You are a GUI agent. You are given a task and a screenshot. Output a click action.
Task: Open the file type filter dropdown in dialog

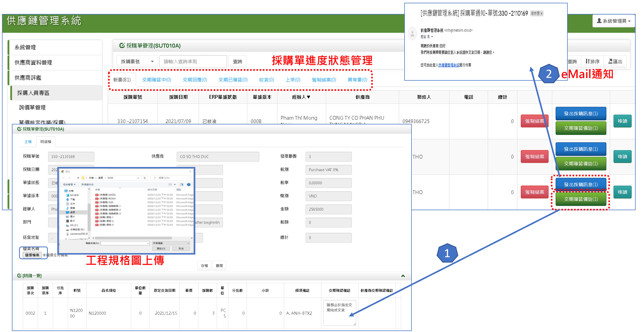click(x=171, y=243)
